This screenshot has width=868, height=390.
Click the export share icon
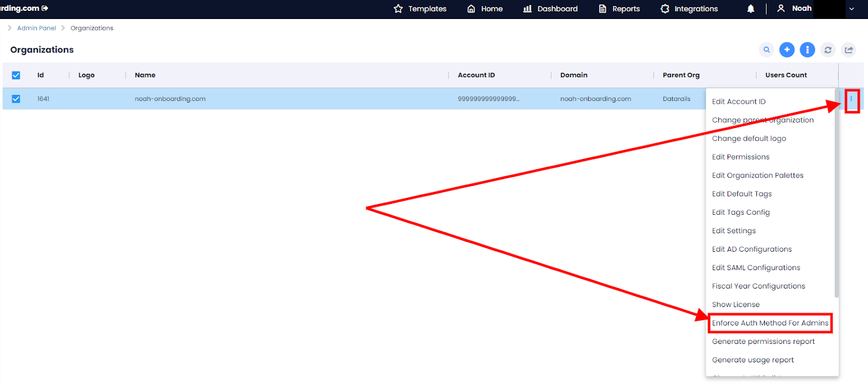point(848,50)
